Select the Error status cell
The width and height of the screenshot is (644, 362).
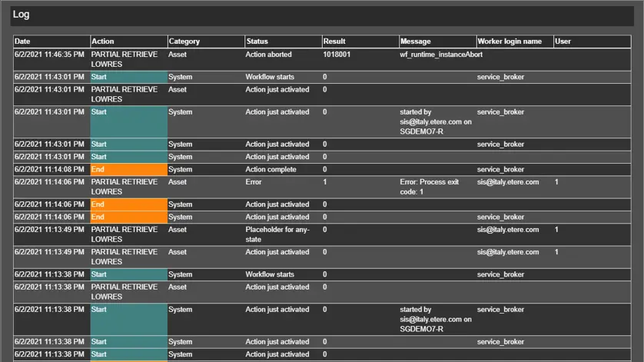(x=254, y=182)
